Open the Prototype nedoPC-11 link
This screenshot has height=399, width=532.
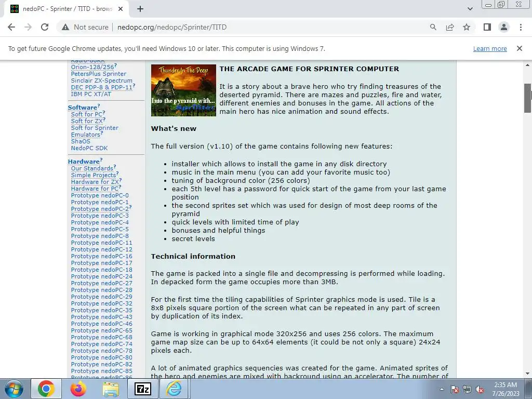tap(101, 243)
